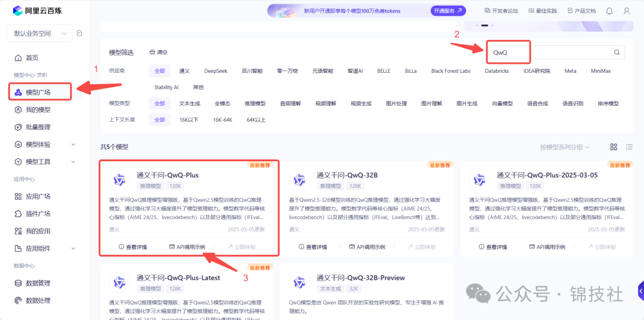The width and height of the screenshot is (644, 320).
Task: Open the 通义千问-QwQ-32B-Preview card title
Action: tap(361, 278)
